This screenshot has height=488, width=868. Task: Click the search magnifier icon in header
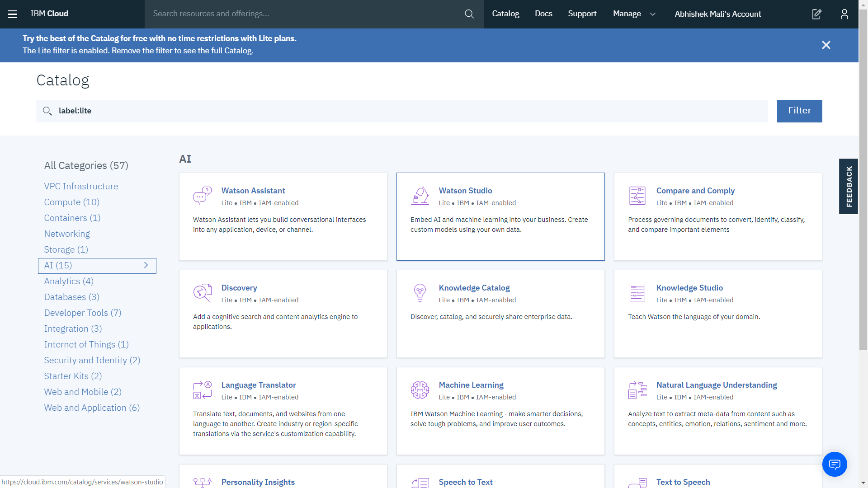469,14
